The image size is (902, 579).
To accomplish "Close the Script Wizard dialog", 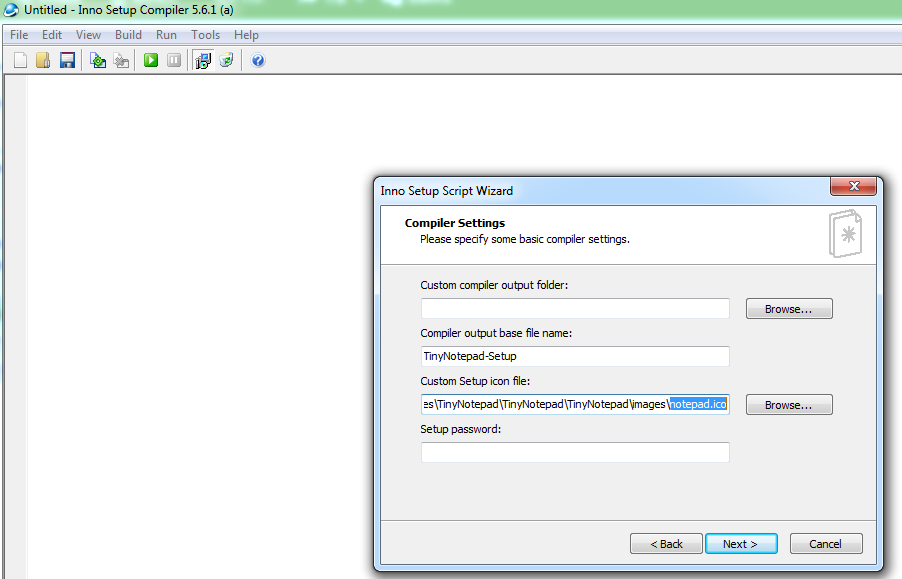I will 853,186.
